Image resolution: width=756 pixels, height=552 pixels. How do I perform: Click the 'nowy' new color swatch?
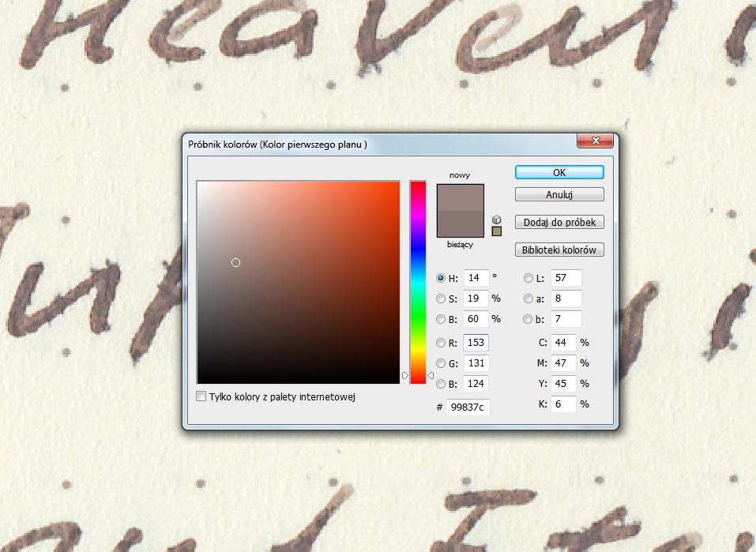[460, 197]
